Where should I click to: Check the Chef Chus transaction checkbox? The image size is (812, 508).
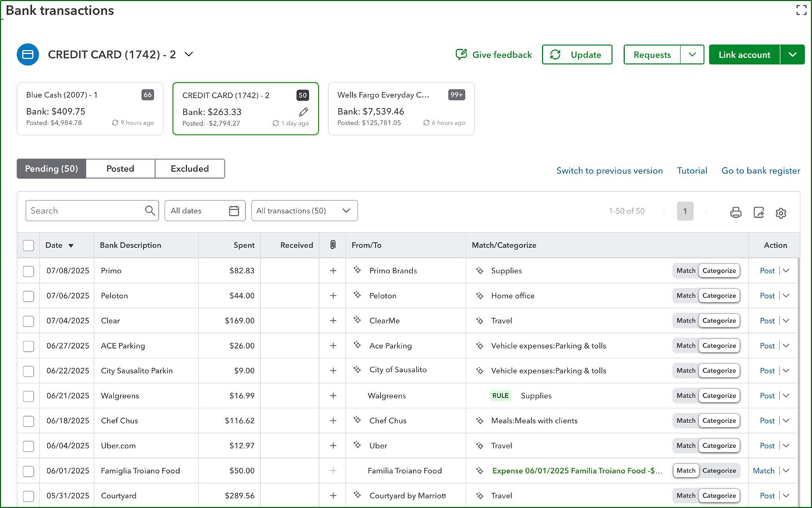coord(28,421)
